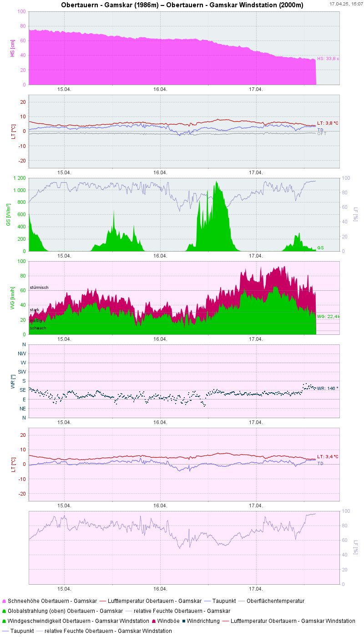364x637 pixels.
Task: Click the stürmisch wind threshold label
Action: 39,288
